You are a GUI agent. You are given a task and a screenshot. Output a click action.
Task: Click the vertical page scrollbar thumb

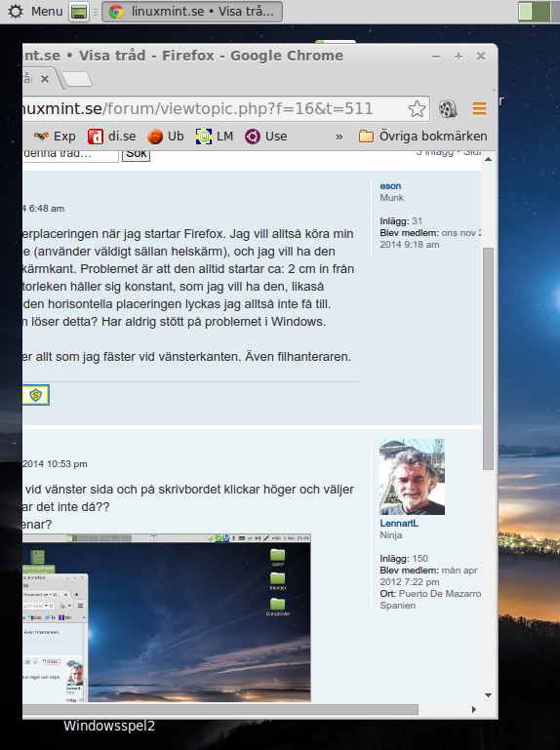click(488, 359)
